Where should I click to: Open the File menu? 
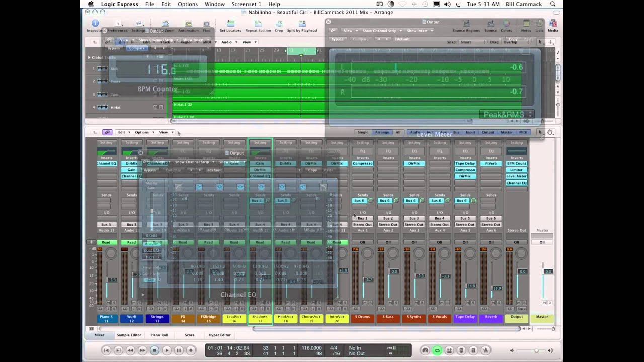click(x=149, y=4)
